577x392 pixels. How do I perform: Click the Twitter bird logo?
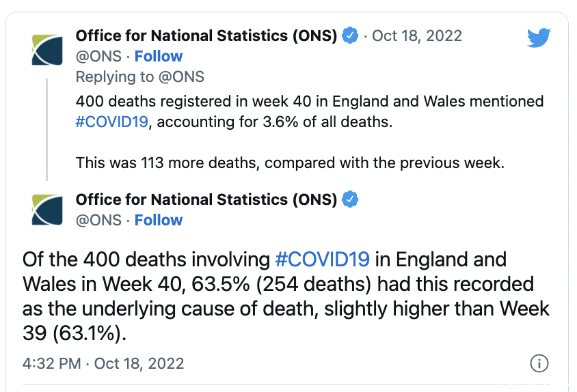[539, 37]
